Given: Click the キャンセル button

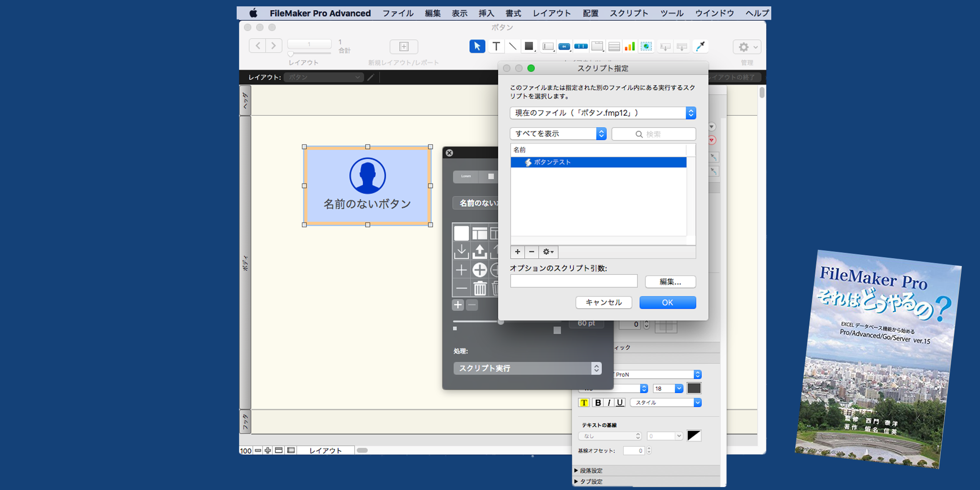Looking at the screenshot, I should coord(604,303).
